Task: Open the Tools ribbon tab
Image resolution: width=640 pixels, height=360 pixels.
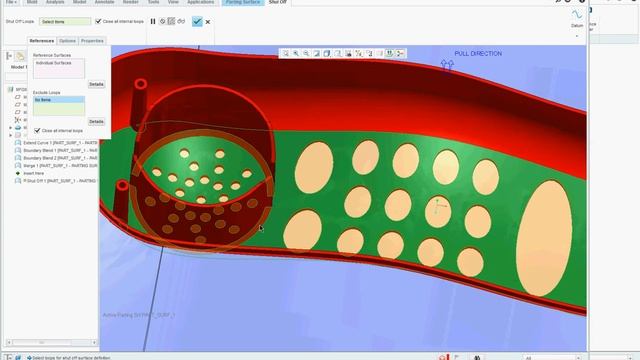Action: [153, 2]
